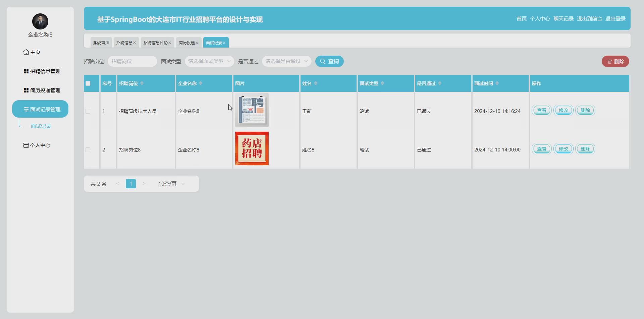Click 企业名称8 under the avatar
Image resolution: width=644 pixels, height=319 pixels.
40,35
